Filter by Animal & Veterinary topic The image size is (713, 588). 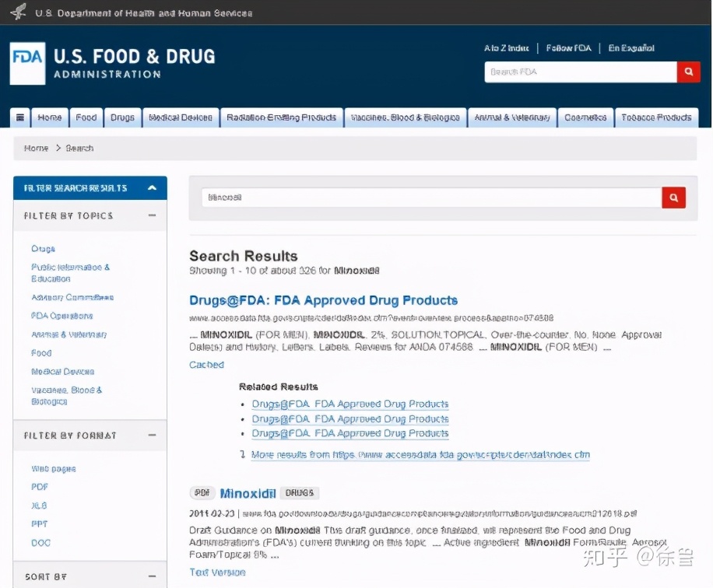pos(68,334)
